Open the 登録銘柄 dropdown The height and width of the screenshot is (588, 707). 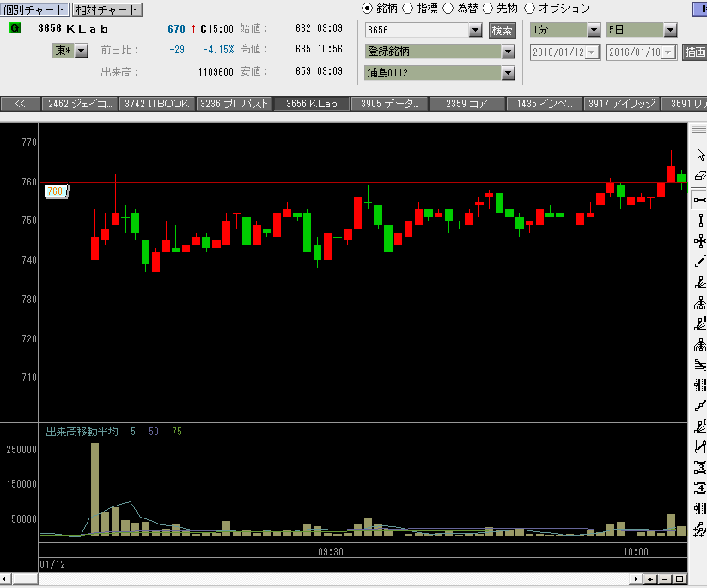point(509,52)
